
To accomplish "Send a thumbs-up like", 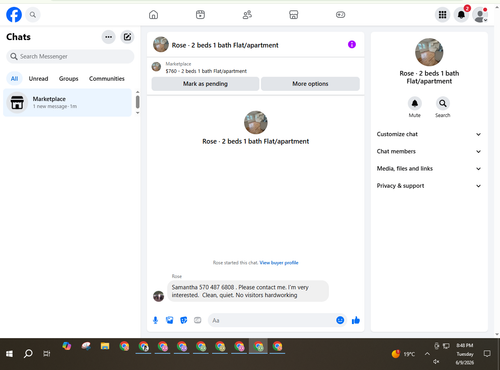I will pyautogui.click(x=356, y=320).
